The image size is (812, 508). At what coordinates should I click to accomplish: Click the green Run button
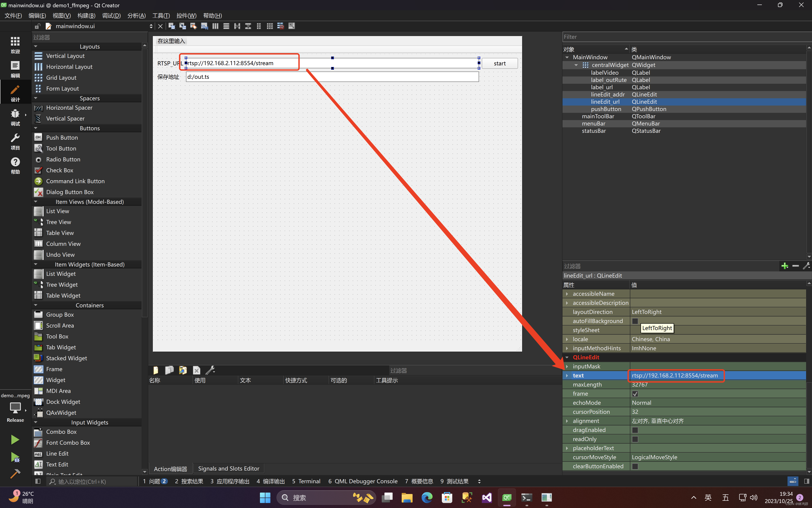pos(15,439)
